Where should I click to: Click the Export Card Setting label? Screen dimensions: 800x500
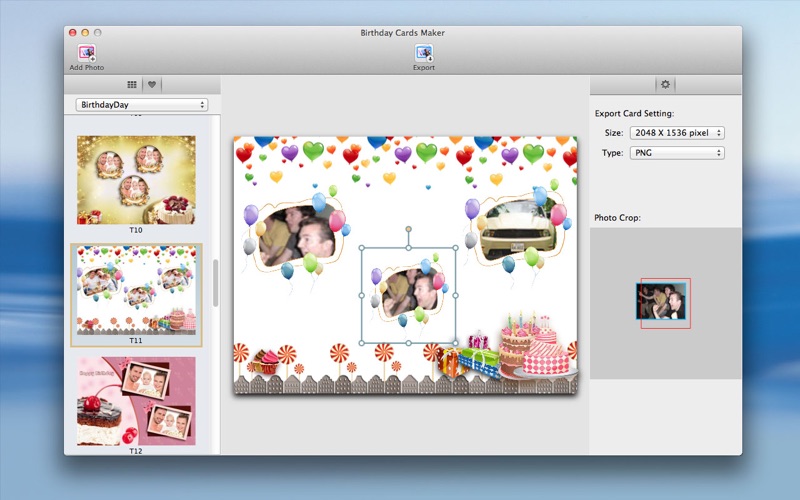634,113
